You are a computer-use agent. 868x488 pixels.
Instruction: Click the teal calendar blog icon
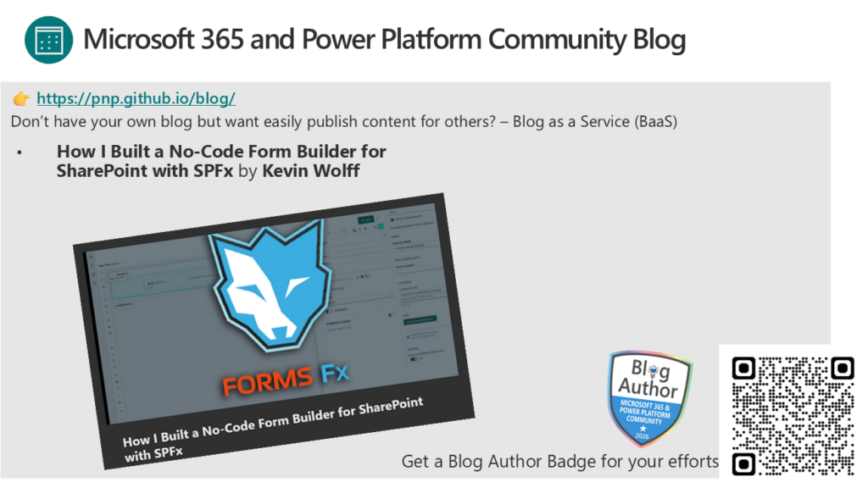48,40
